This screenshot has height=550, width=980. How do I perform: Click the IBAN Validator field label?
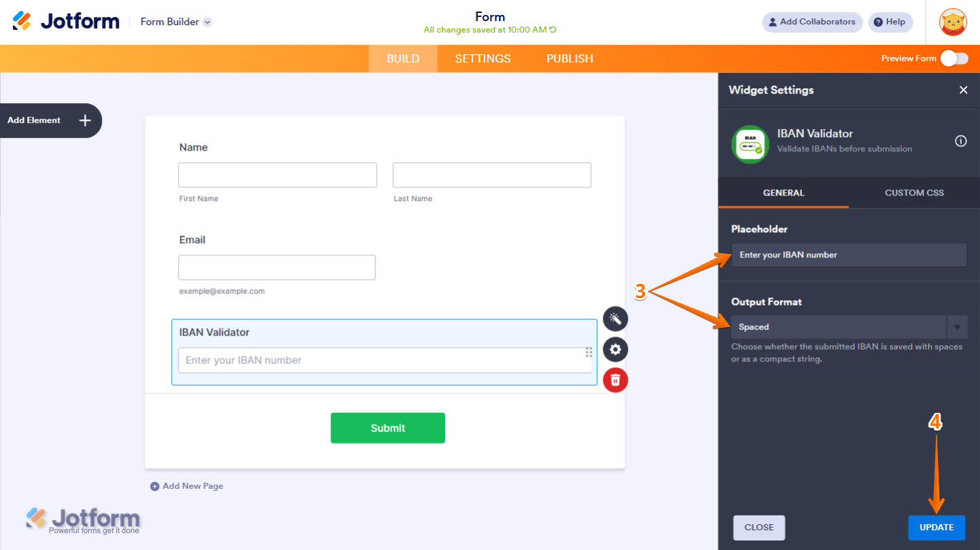click(x=214, y=332)
